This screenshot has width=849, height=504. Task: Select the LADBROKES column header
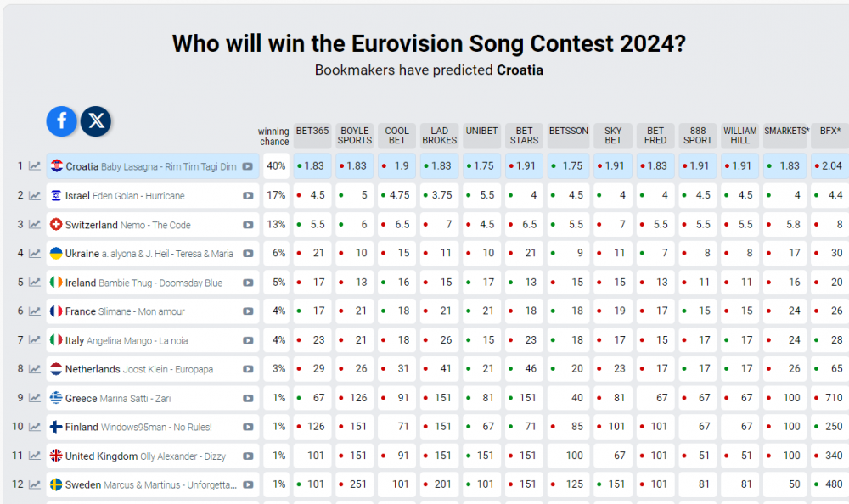pos(439,136)
